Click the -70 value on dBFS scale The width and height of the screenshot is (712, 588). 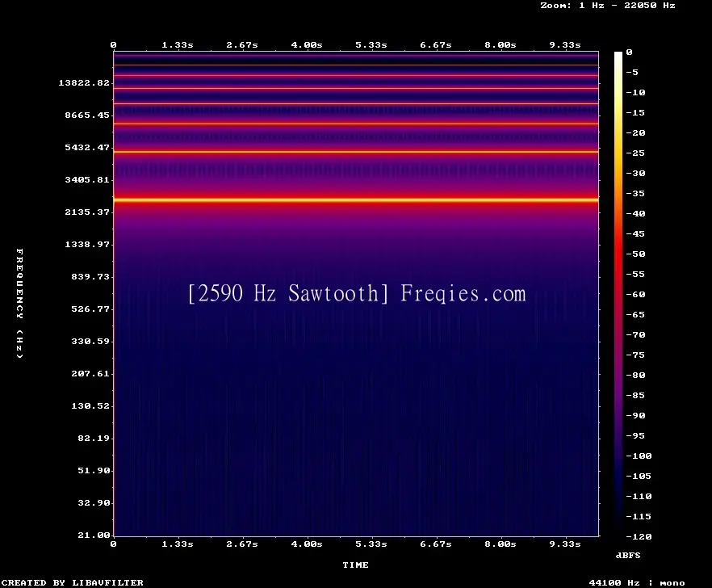tap(635, 335)
